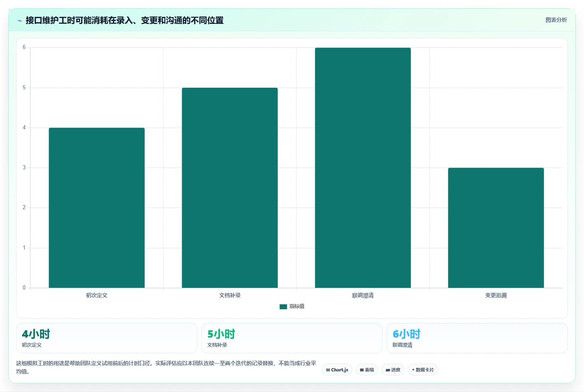The width and height of the screenshot is (584, 392).
Task: Click the 初次定义 bar in the chart
Action: (97, 208)
